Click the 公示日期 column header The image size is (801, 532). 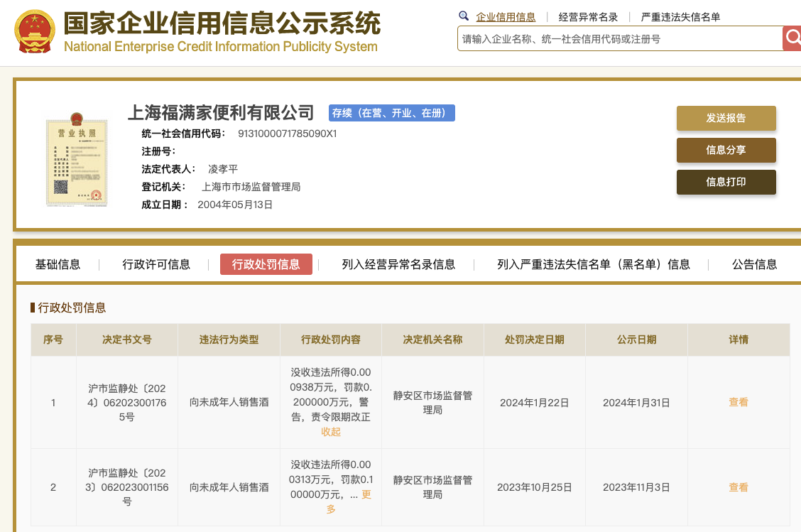point(636,340)
